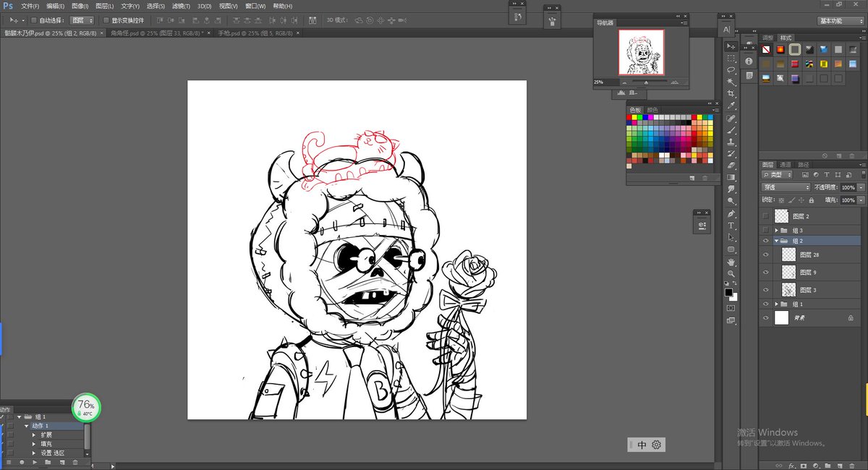Viewport: 868px width, 470px height.
Task: Select the Clone Stamp tool
Action: coord(731,142)
